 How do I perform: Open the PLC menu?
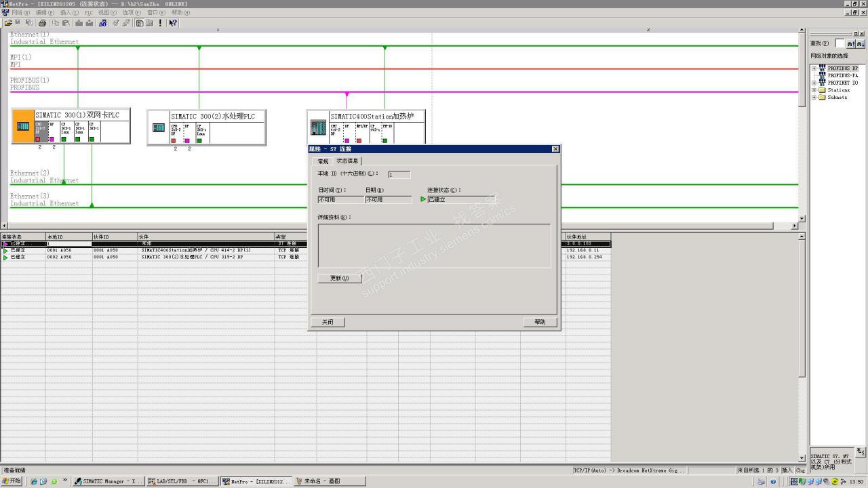pyautogui.click(x=89, y=12)
